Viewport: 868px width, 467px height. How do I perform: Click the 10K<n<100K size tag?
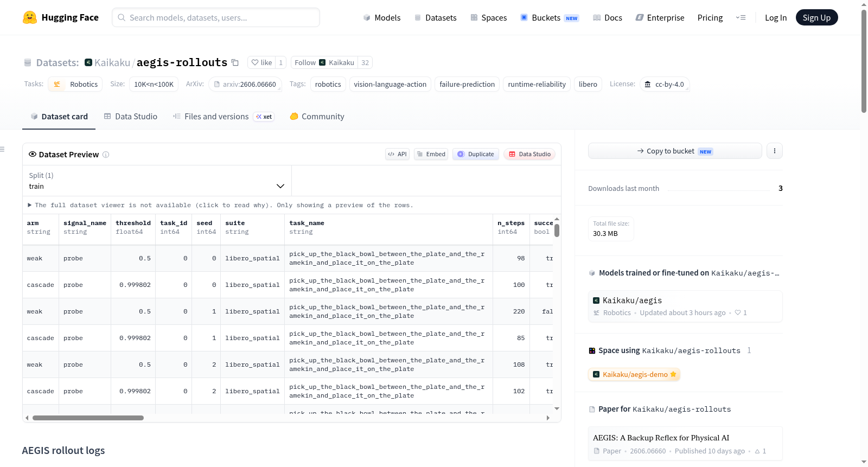154,84
